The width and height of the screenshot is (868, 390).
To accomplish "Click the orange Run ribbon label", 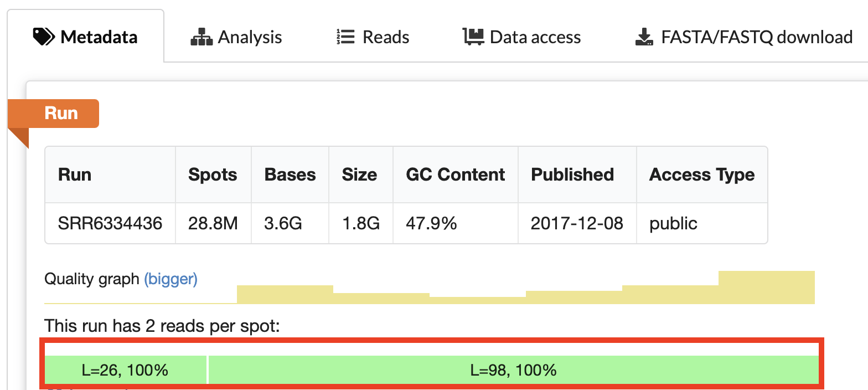I will [x=61, y=113].
